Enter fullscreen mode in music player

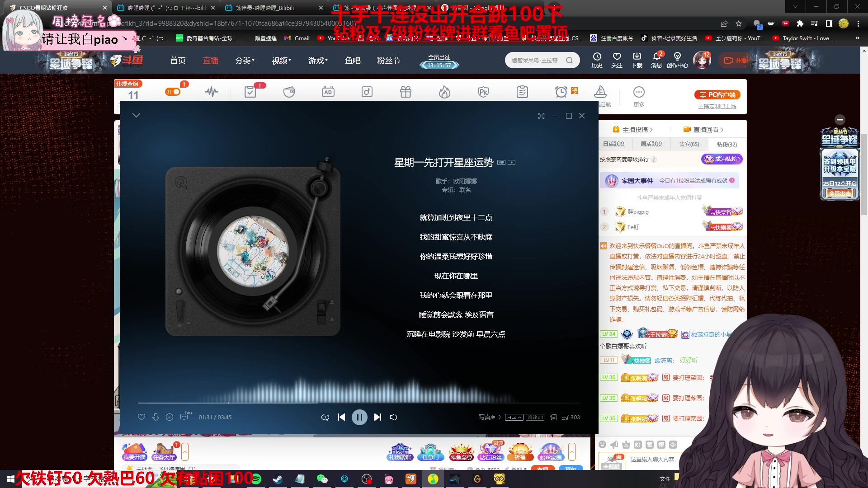point(541,116)
